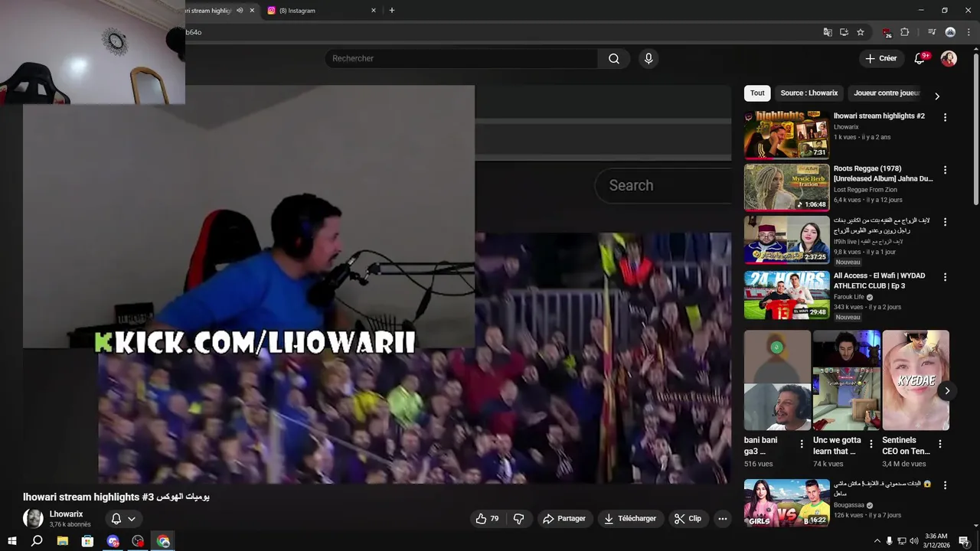The image size is (980, 551).
Task: Close the Instagram tab
Action: pos(374,11)
